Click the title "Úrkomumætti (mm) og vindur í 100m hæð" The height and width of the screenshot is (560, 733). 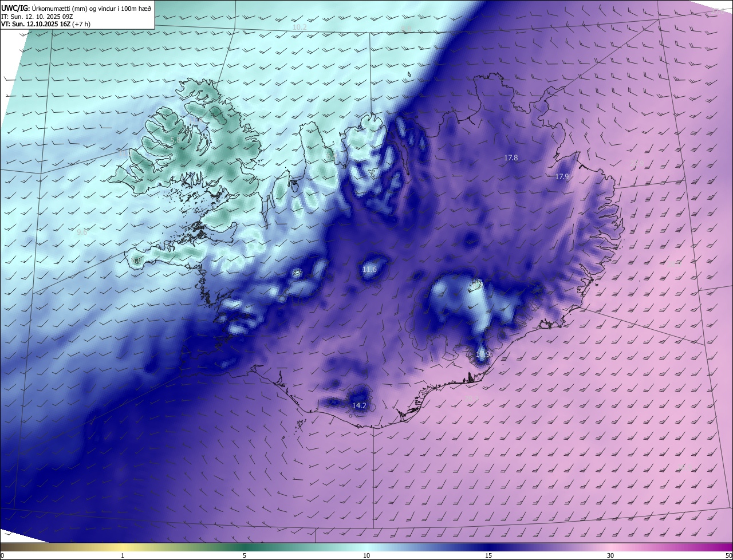point(92,8)
